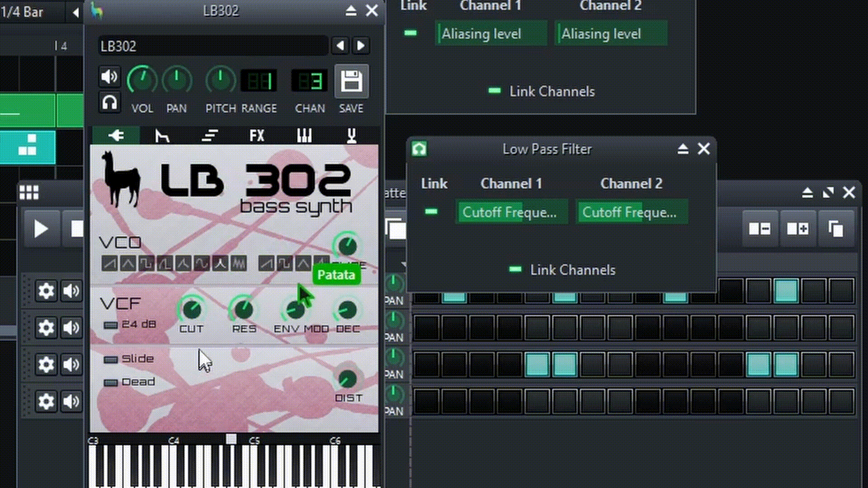Image resolution: width=868 pixels, height=488 pixels.
Task: Toggle Link led beside Cutoff Frequency
Action: click(x=431, y=211)
